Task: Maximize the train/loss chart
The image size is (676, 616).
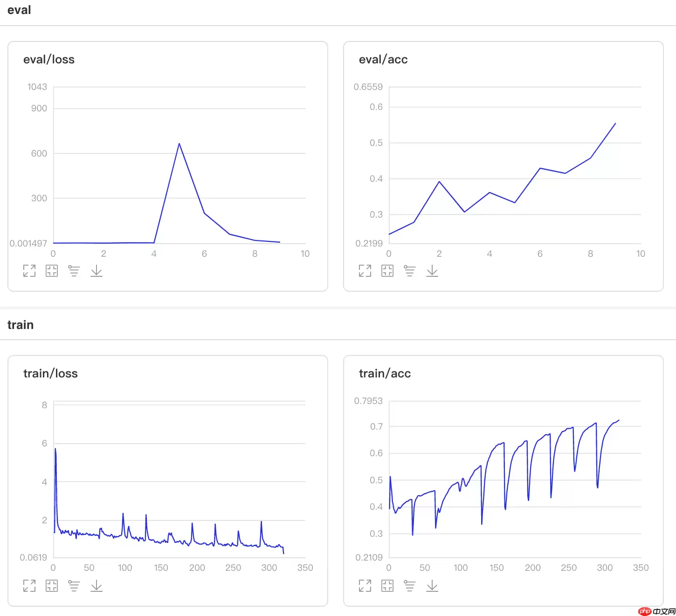Action: 29,586
